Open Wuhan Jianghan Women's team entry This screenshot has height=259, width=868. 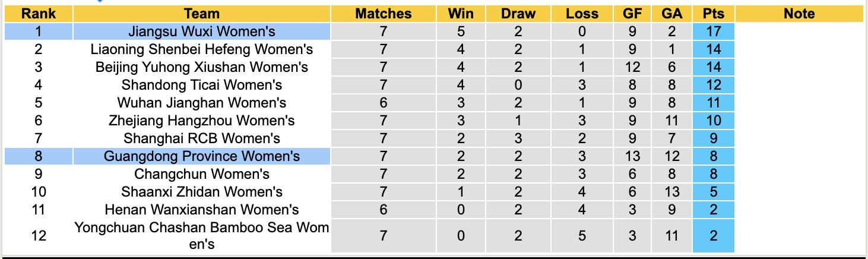click(x=202, y=103)
